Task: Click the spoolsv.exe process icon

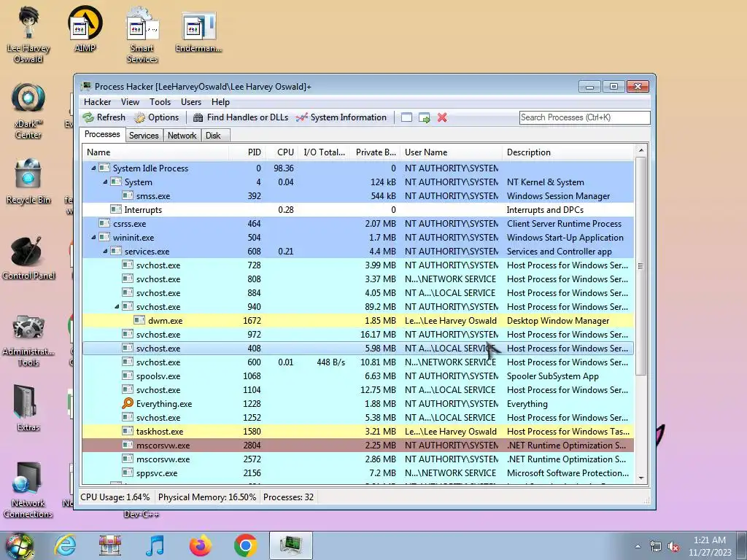Action: point(127,376)
